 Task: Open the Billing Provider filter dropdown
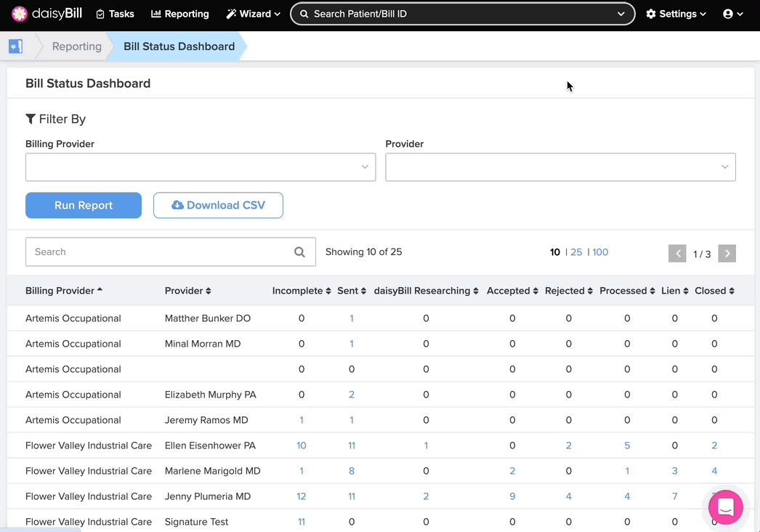click(201, 167)
